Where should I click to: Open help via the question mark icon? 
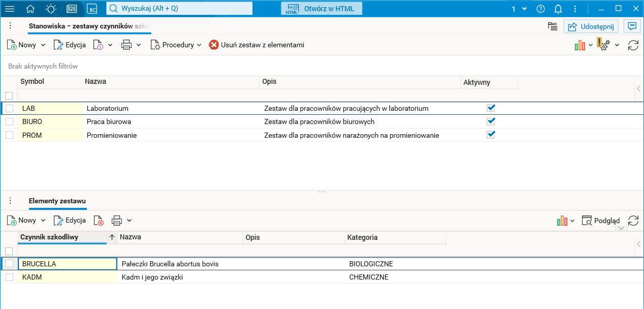pyautogui.click(x=540, y=8)
